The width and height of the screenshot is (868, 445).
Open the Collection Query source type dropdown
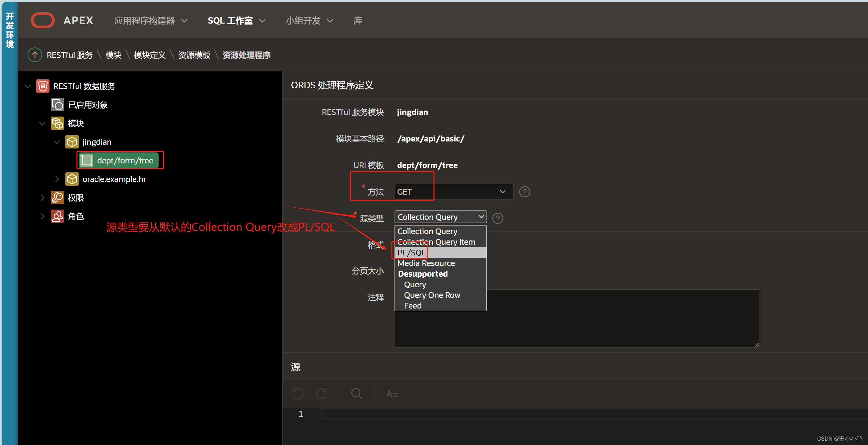tap(440, 217)
